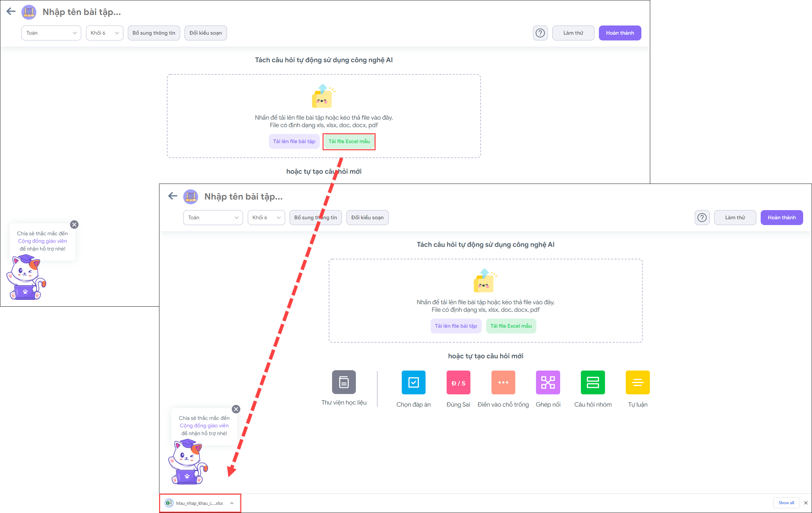Viewport: 812px width, 513px height.
Task: Open the Khối 6 grade dropdown in lower window
Action: (266, 218)
